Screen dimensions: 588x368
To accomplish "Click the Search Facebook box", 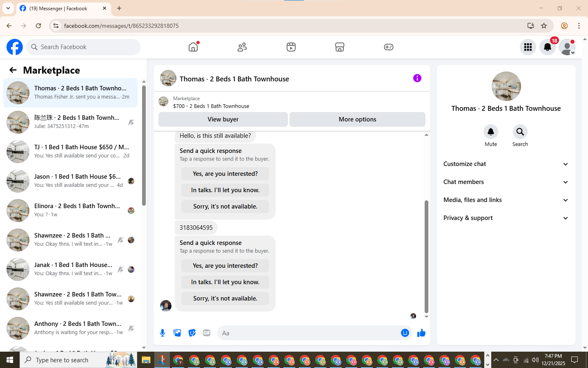I will click(x=83, y=47).
